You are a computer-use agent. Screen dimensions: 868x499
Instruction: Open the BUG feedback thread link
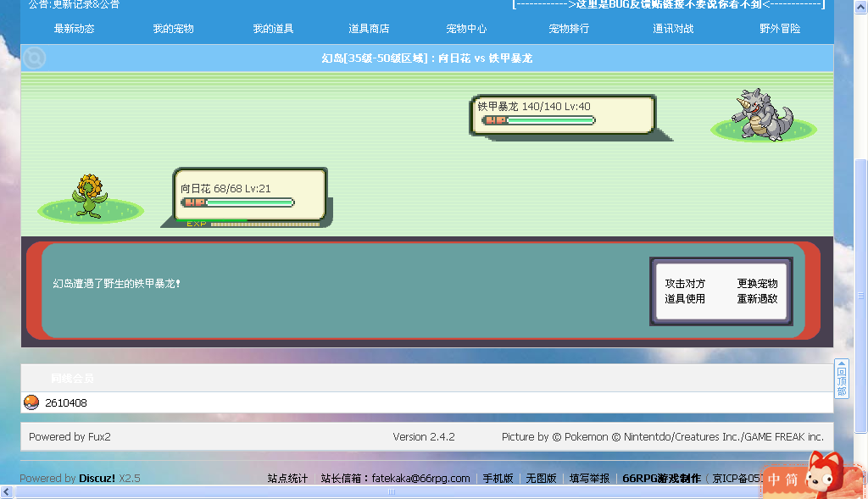(x=669, y=4)
